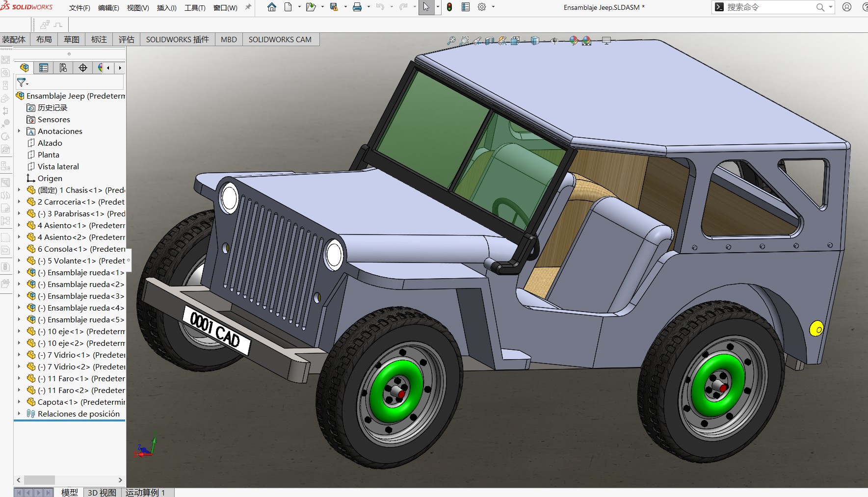Toggle Hide/Show Items eye icon
This screenshot has width=868, height=497.
tap(554, 41)
